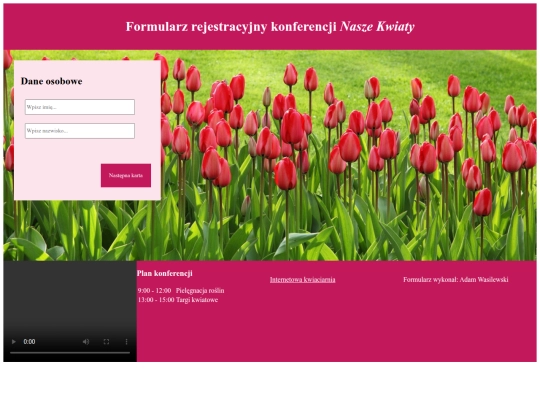Screen dimensions: 540x405
Task: Open the video's three-dot options menu
Action: click(x=126, y=342)
